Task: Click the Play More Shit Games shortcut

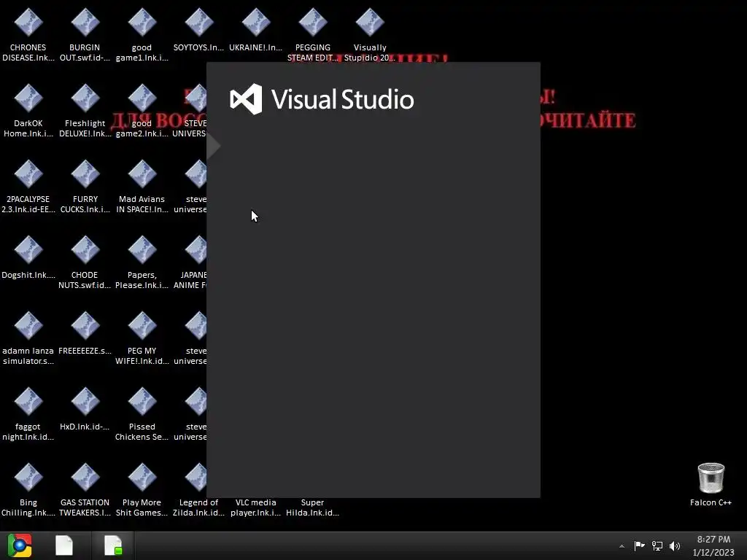Action: tap(142, 489)
